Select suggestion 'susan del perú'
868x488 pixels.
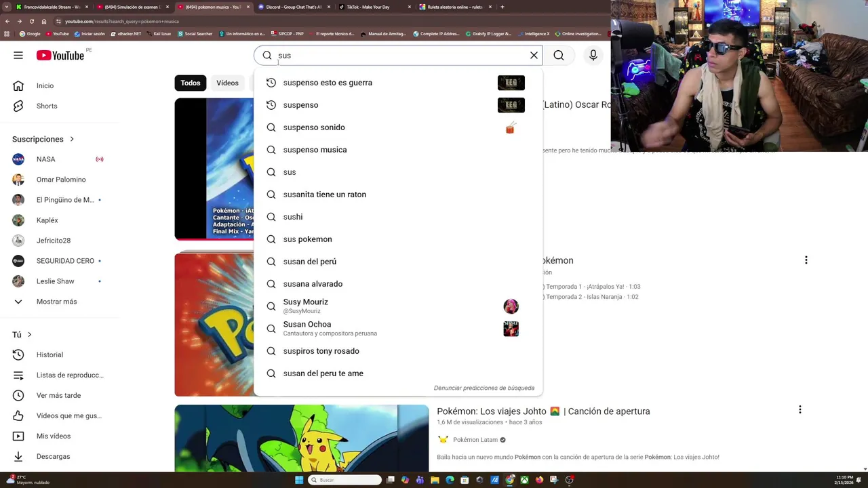pos(398,262)
